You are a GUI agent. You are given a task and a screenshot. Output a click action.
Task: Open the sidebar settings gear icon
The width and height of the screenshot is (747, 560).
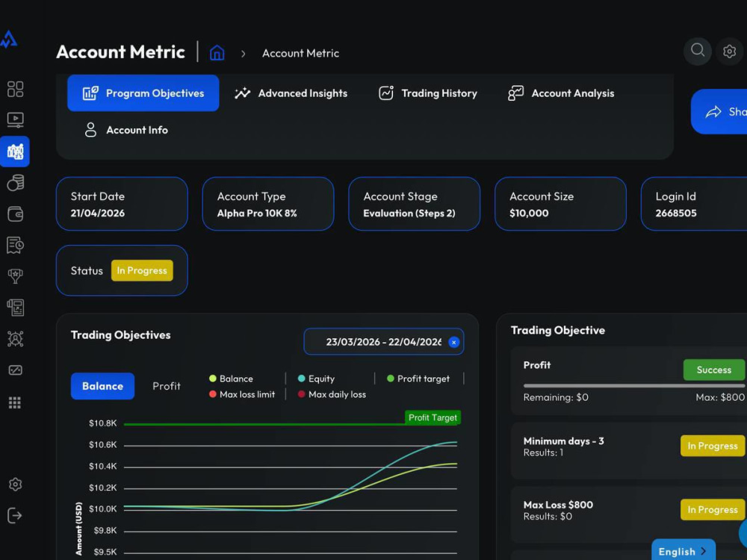coord(15,485)
